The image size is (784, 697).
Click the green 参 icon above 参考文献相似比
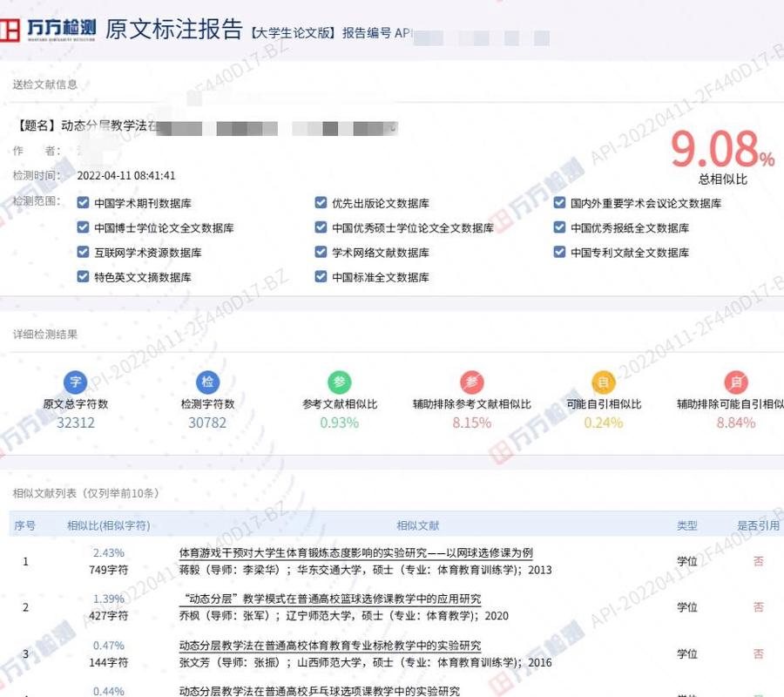(x=338, y=382)
